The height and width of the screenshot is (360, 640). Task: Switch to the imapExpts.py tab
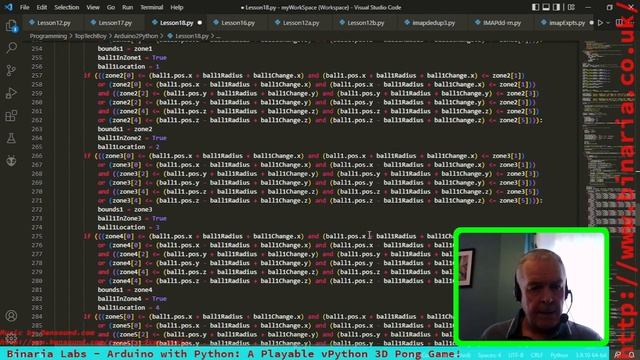point(564,23)
